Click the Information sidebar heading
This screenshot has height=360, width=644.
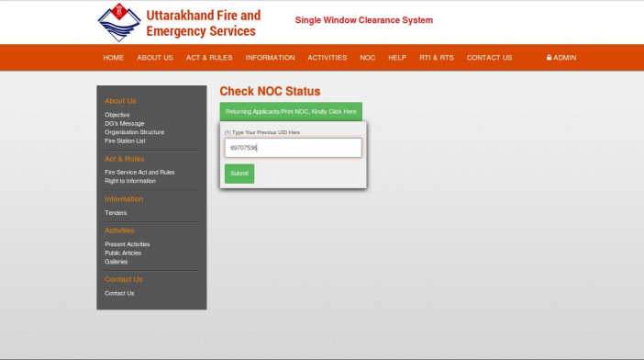pos(124,199)
